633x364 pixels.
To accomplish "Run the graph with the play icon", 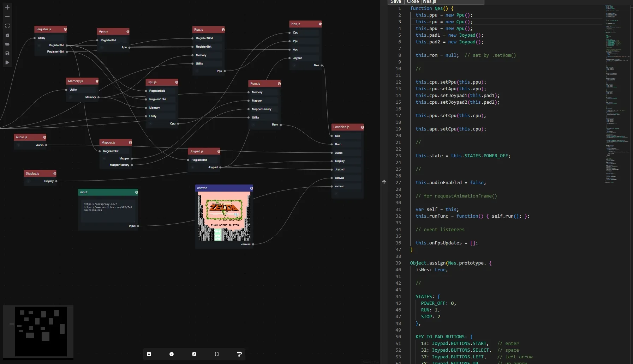I will [7, 62].
